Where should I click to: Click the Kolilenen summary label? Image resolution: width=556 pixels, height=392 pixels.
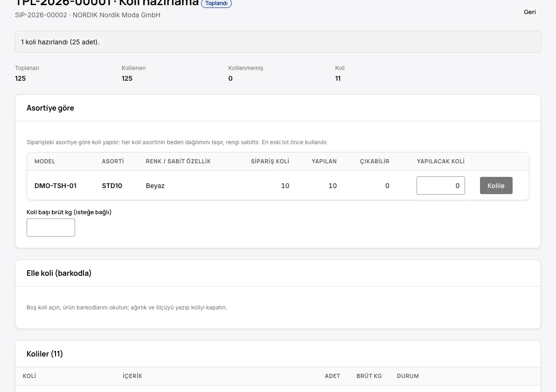[134, 68]
